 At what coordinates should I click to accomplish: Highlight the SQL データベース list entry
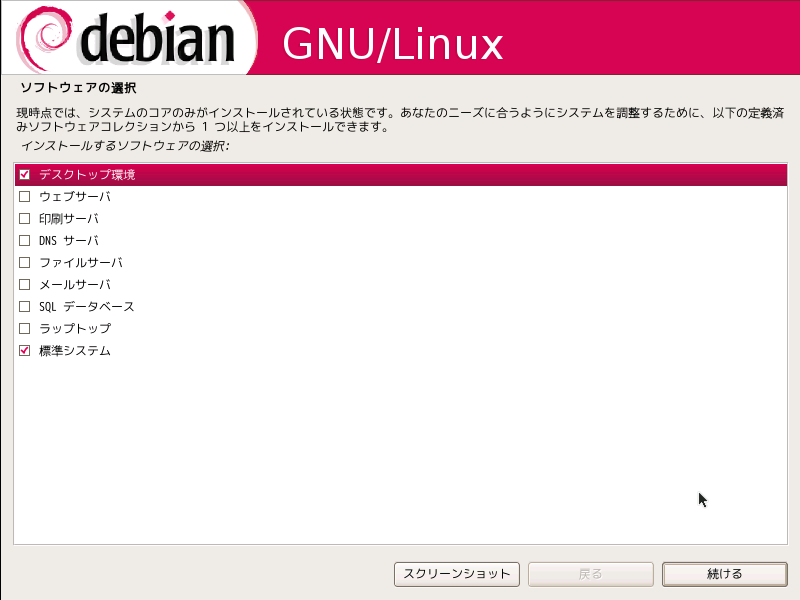pos(401,306)
